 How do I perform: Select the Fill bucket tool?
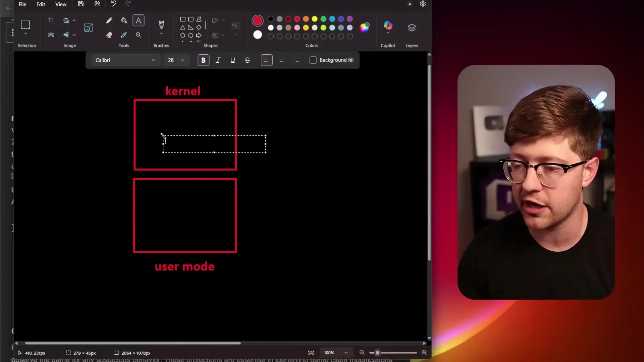coord(124,20)
